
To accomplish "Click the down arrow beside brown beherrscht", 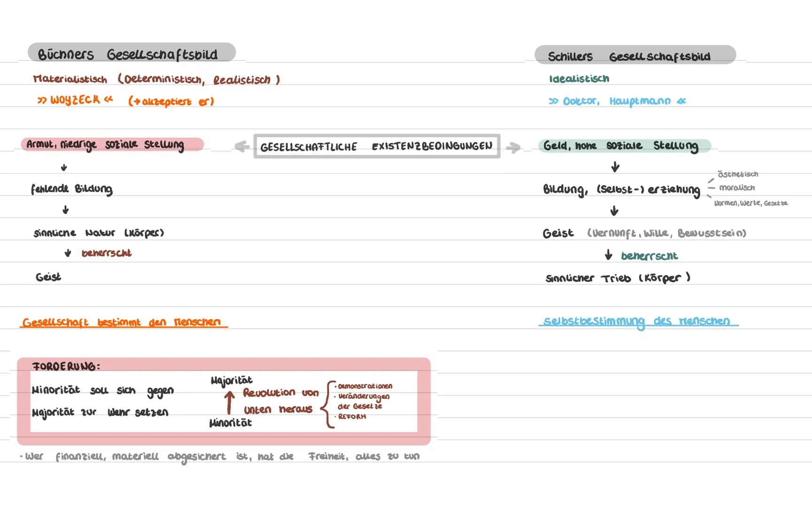I will pos(68,253).
